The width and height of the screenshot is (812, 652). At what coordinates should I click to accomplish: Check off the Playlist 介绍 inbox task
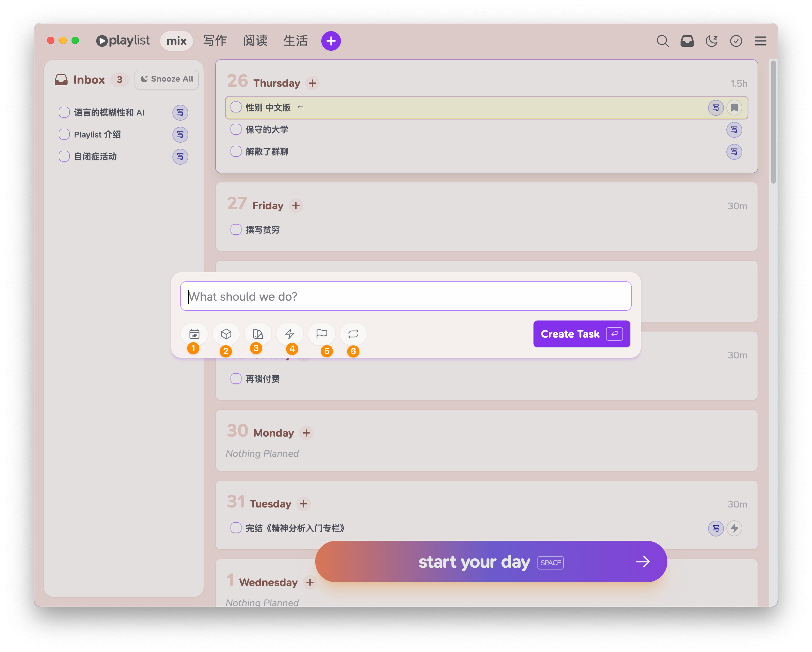[65, 134]
